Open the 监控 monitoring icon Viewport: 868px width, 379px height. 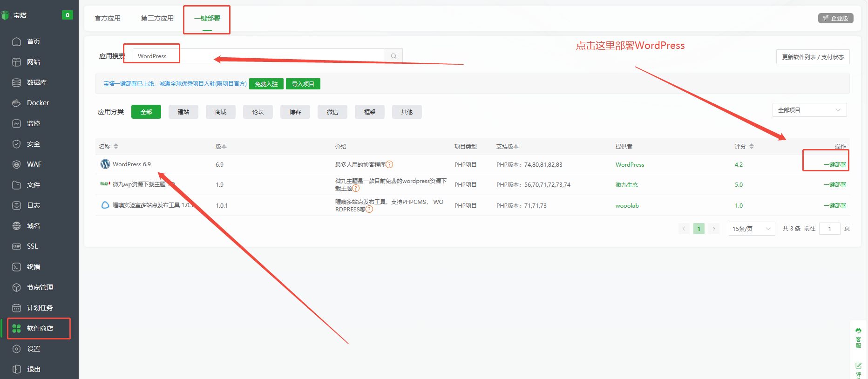click(16, 123)
